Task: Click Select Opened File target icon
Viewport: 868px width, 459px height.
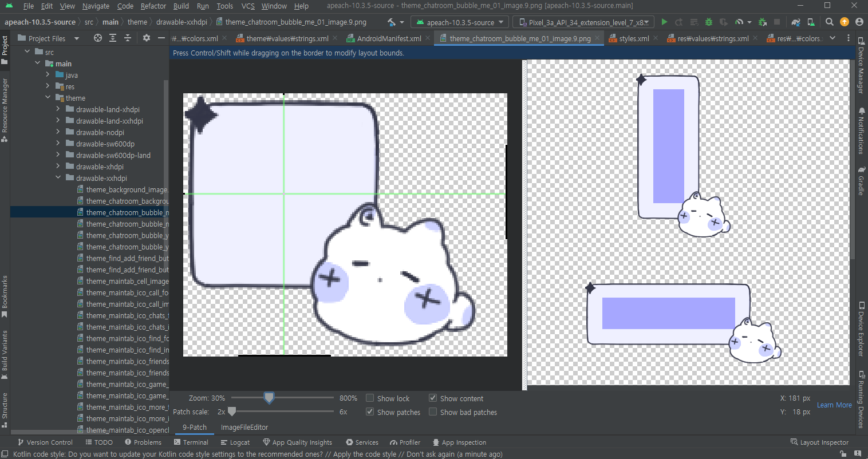Action: click(x=98, y=38)
